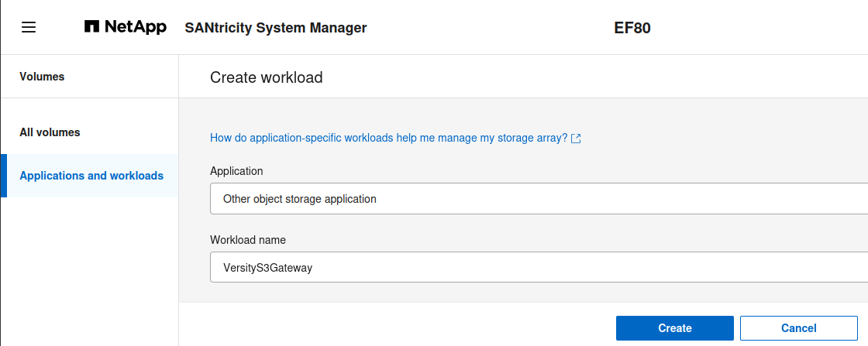Viewport: 868px width, 346px height.
Task: Open the hamburger navigation menu
Action: (29, 27)
